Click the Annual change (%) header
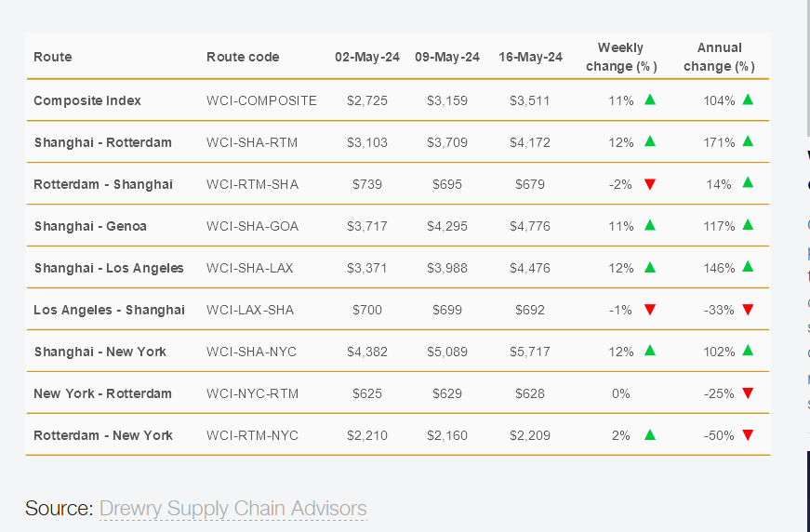 click(x=719, y=57)
